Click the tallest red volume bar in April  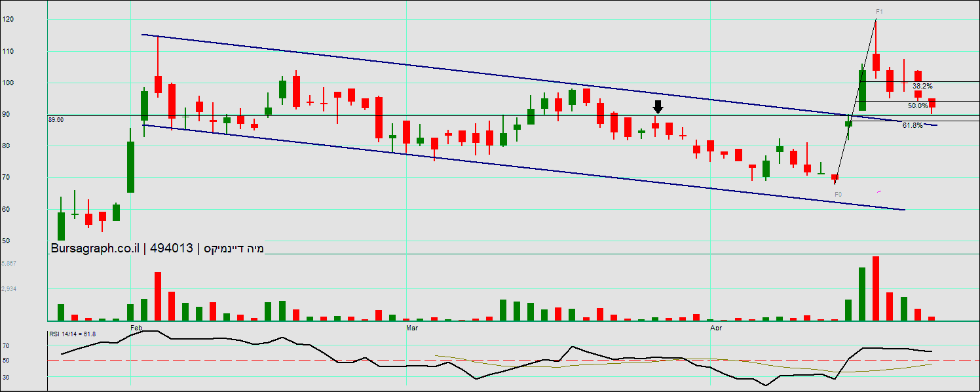click(x=876, y=288)
